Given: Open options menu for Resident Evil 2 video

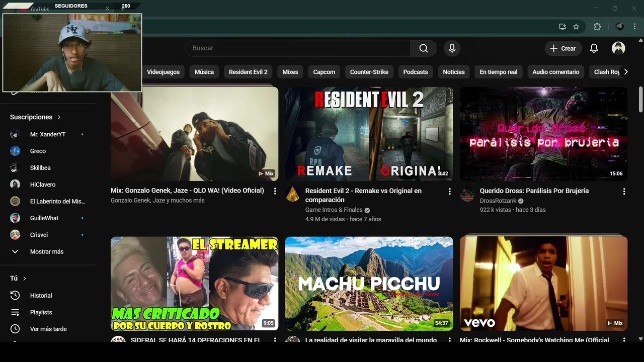Looking at the screenshot, I should (449, 191).
